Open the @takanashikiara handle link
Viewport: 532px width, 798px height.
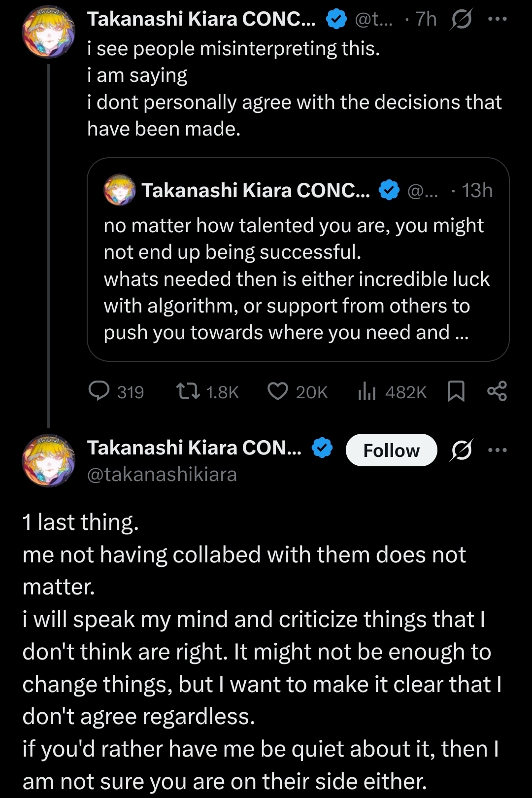(x=162, y=474)
